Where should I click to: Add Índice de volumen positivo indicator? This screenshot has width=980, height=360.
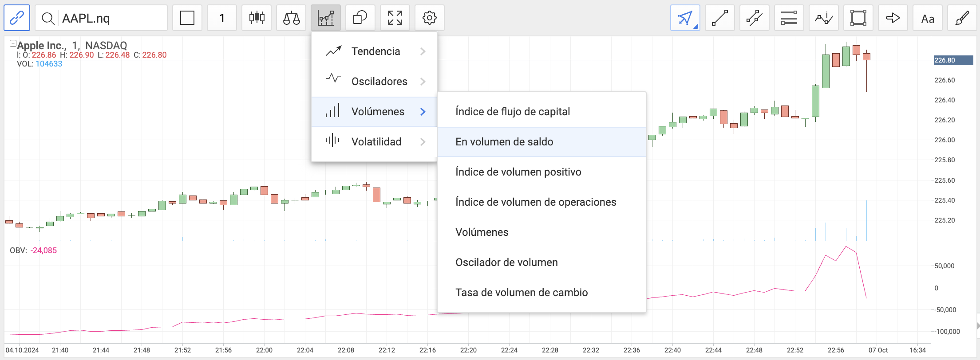541,172
